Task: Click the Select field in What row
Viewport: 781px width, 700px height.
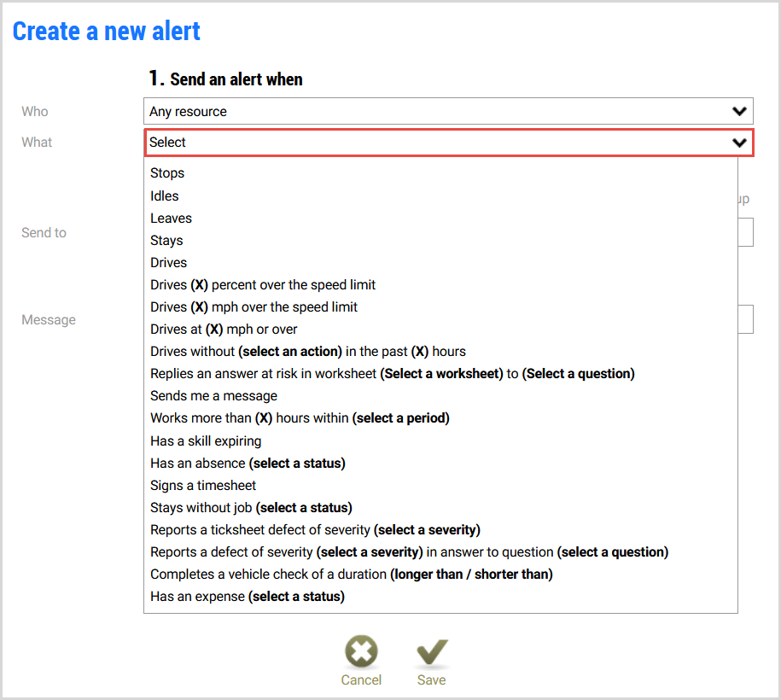Action: tap(449, 143)
